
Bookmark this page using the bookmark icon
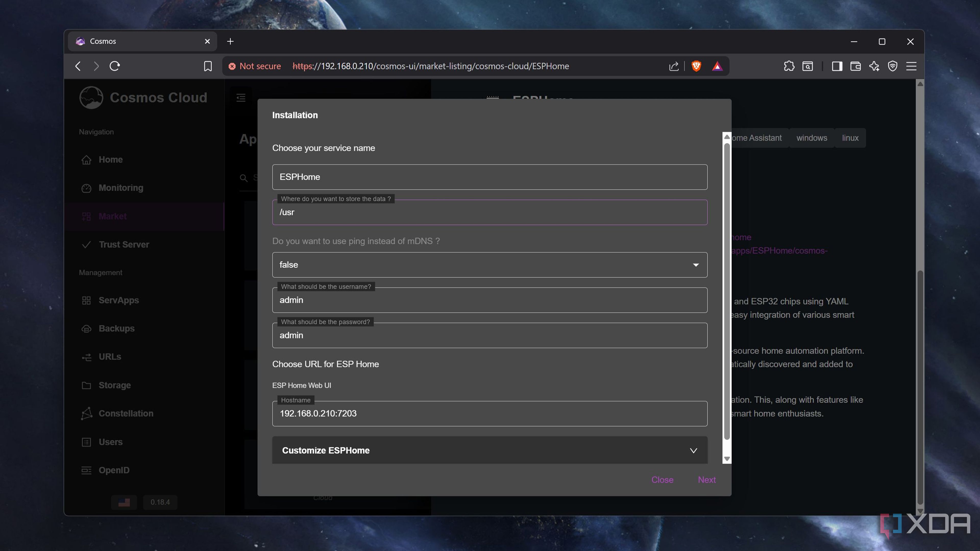point(208,66)
